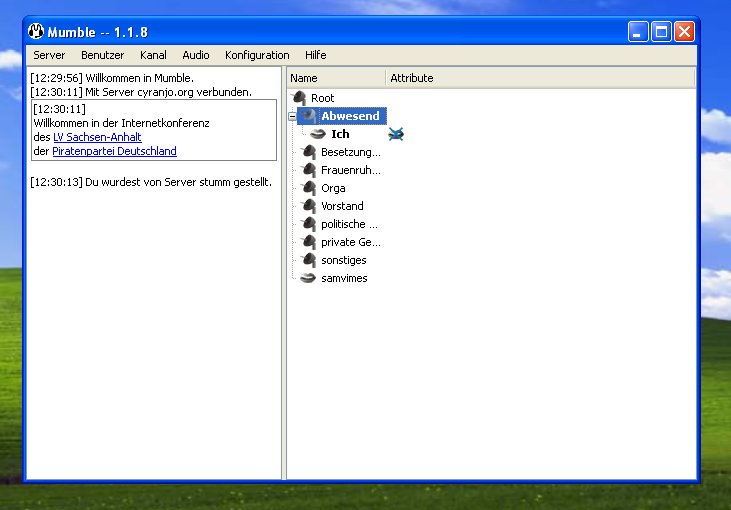Open the Audio menu
The width and height of the screenshot is (731, 510).
(x=196, y=55)
